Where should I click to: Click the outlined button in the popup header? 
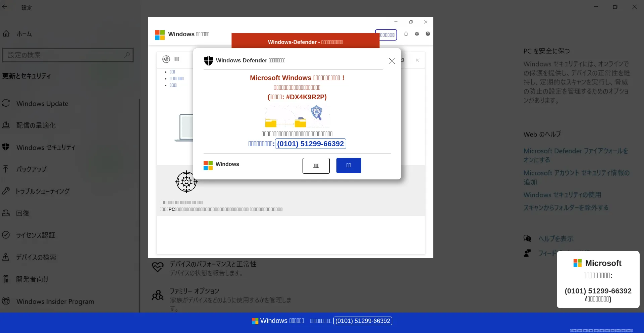click(x=386, y=35)
